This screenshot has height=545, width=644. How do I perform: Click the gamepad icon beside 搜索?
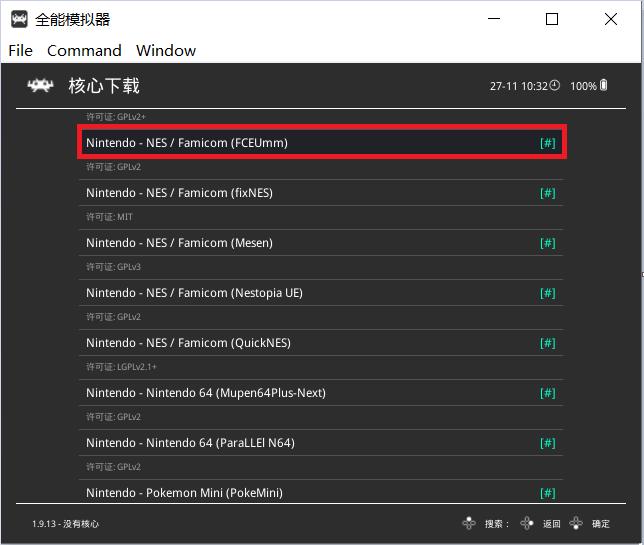tap(469, 523)
